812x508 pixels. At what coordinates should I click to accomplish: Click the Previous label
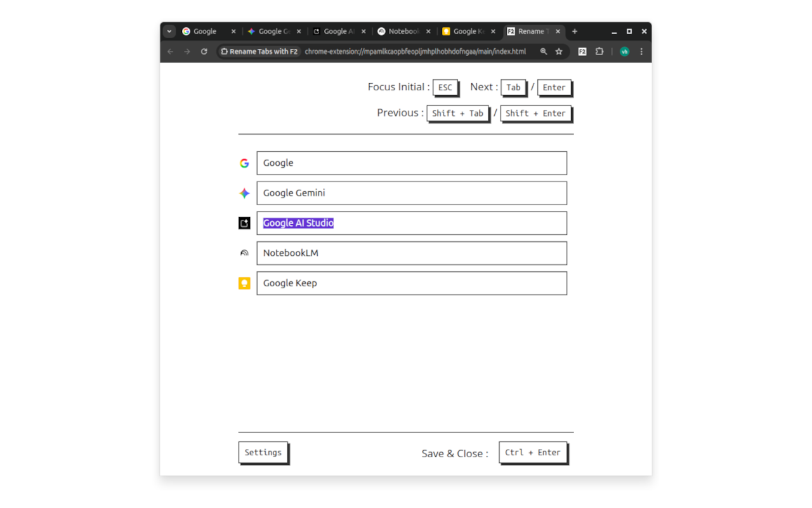coord(400,113)
